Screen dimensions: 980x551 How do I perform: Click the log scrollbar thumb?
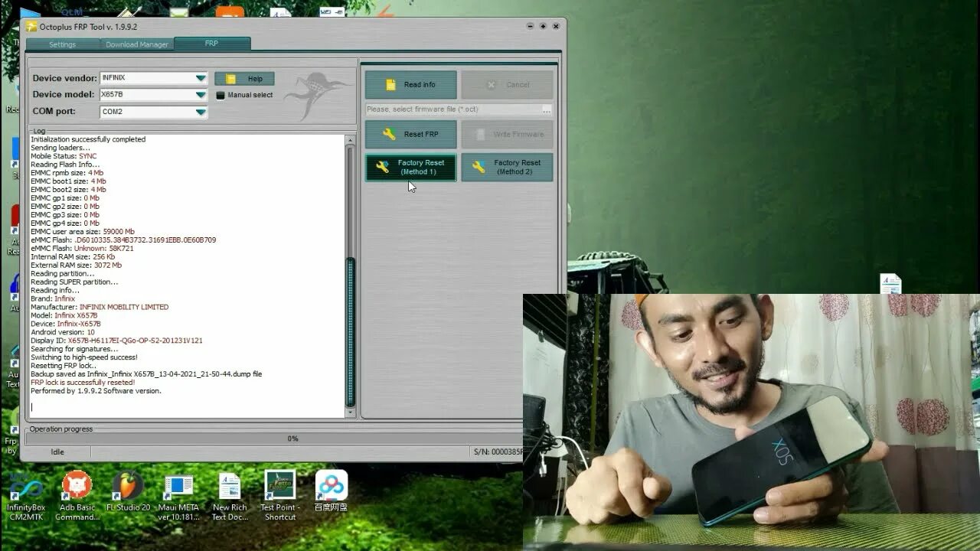(x=351, y=332)
